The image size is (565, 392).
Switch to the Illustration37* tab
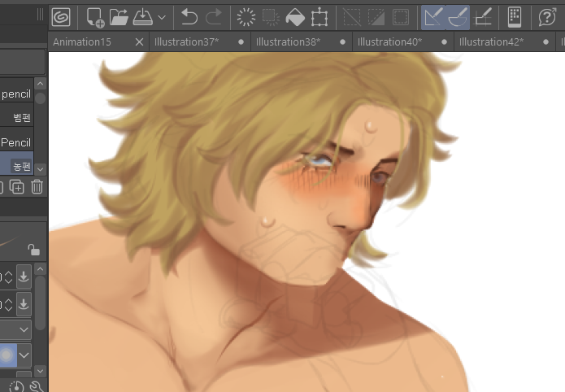(187, 41)
